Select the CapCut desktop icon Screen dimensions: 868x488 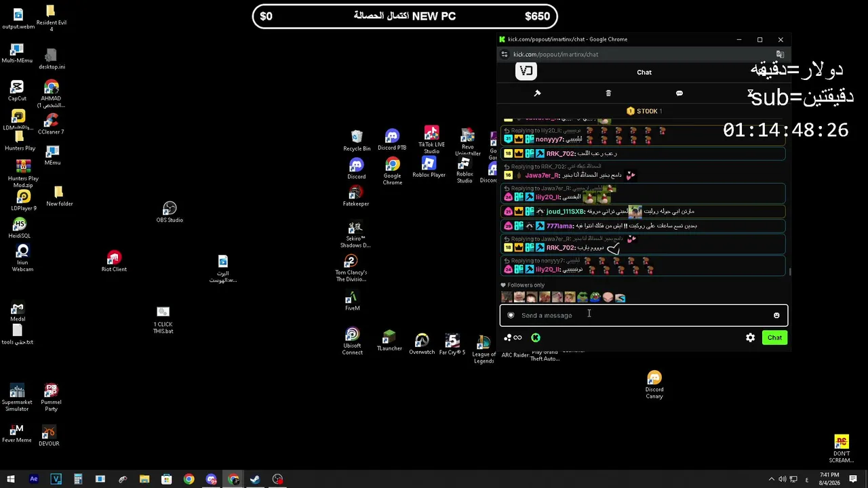17,91
